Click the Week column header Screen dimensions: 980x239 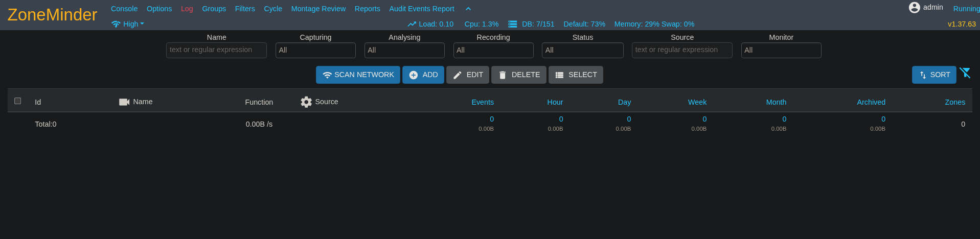(x=697, y=102)
